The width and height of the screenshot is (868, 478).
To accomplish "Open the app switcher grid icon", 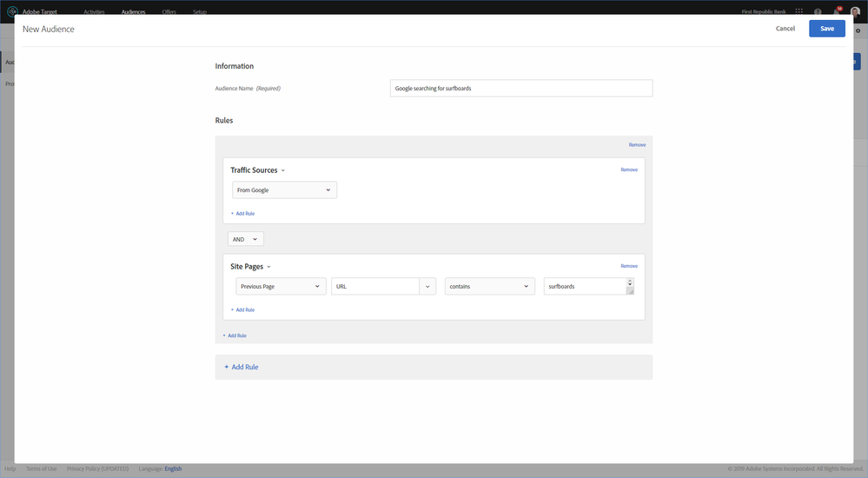I will click(798, 12).
